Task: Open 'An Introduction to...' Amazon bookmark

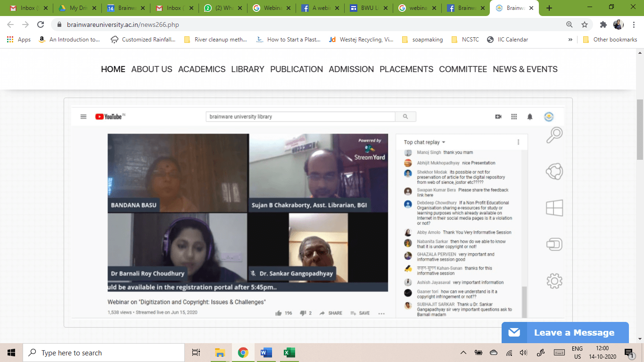Action: (69, 40)
